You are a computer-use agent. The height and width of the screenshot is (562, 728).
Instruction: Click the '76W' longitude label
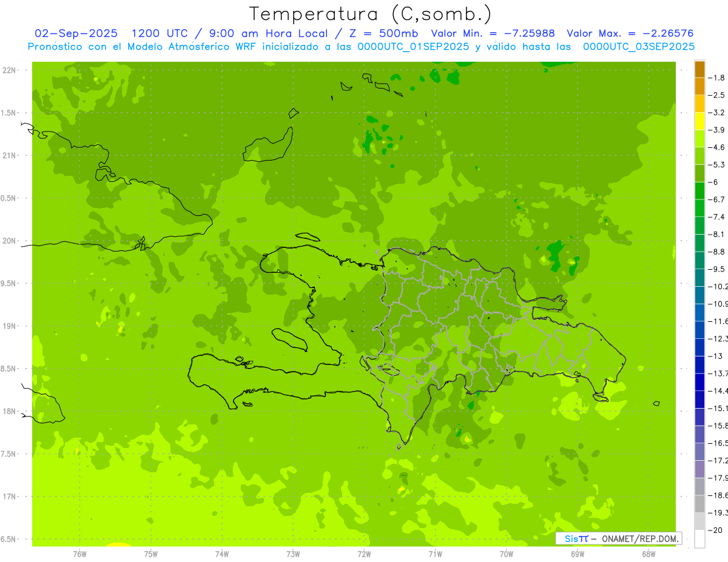point(79,554)
